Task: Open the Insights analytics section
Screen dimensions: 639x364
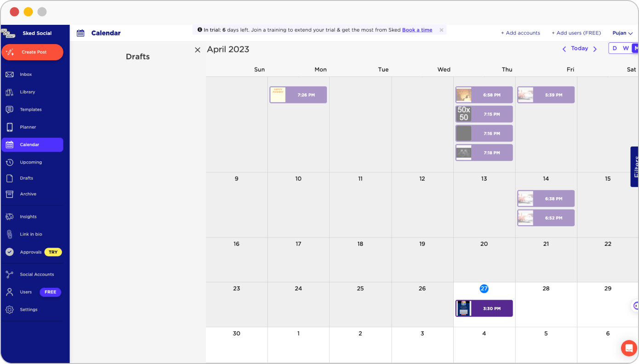Action: (28, 216)
